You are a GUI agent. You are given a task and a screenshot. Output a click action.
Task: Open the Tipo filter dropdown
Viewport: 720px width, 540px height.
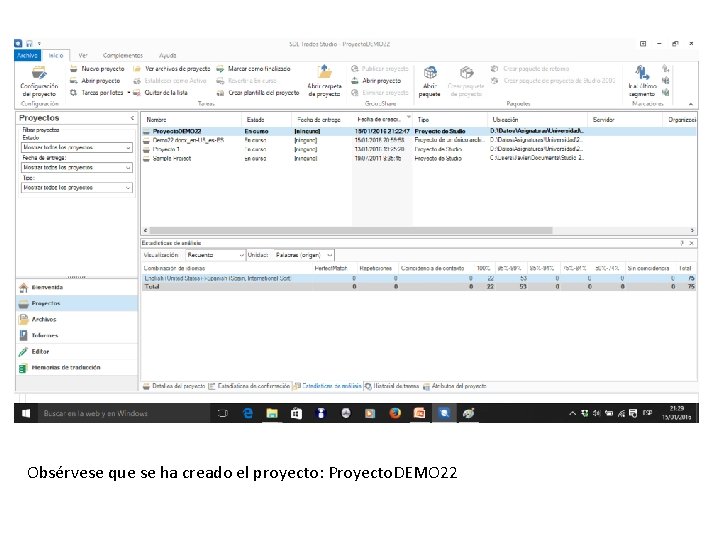pyautogui.click(x=77, y=188)
